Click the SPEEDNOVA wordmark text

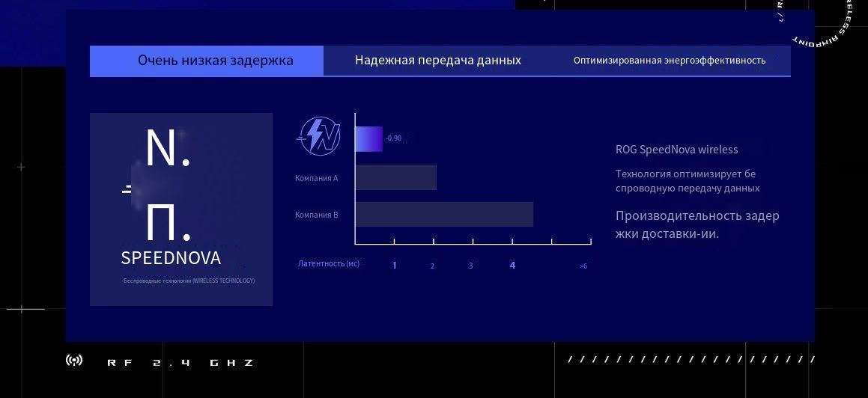point(171,258)
